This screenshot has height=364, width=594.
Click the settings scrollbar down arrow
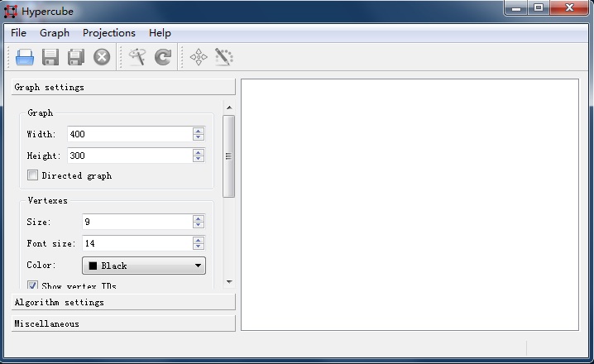click(229, 282)
